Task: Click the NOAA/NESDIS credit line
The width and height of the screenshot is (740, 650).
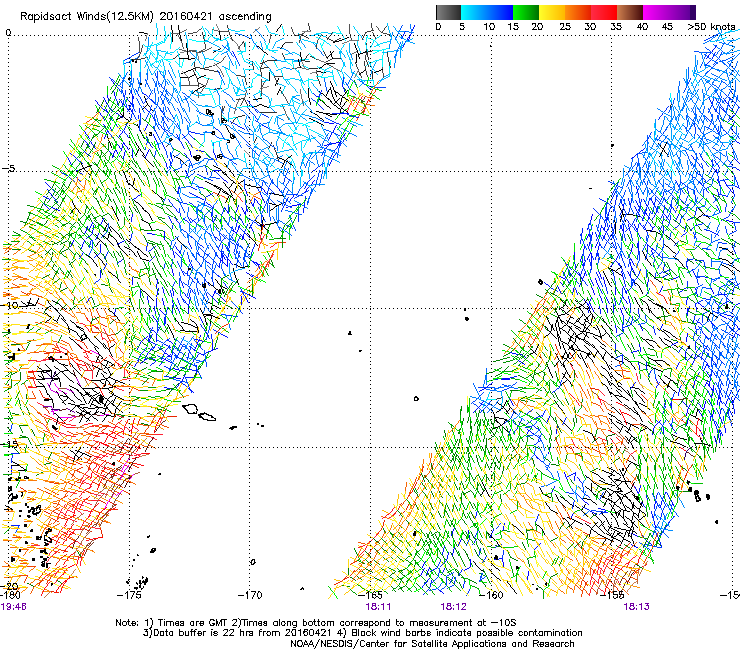Action: [x=432, y=644]
